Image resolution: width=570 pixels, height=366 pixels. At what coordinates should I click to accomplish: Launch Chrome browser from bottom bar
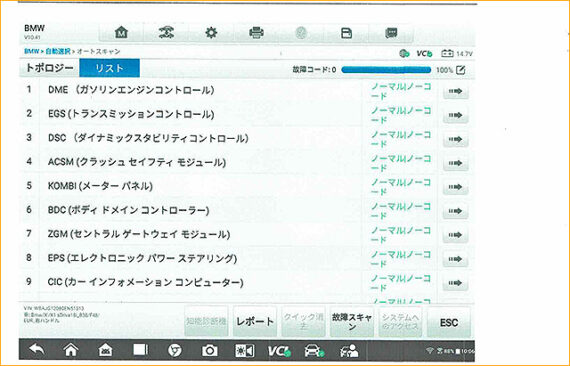point(174,350)
